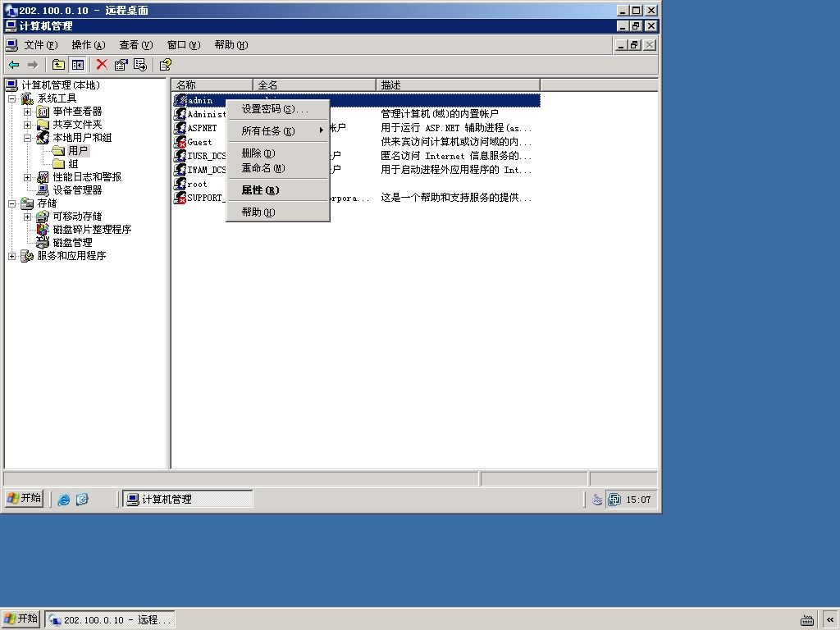This screenshot has width=840, height=630.
Task: Select the disabled Guest user icon
Action: point(180,142)
